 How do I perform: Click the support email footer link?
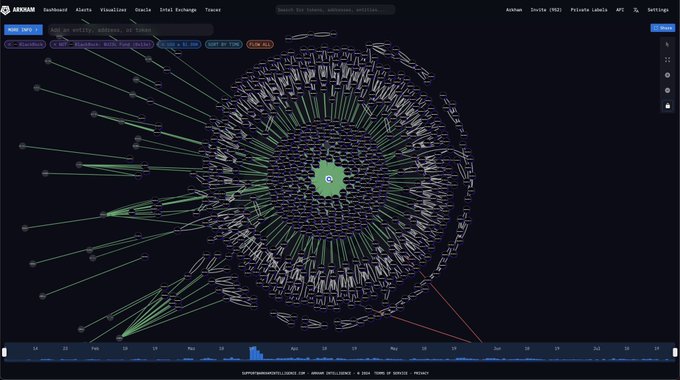pos(274,373)
